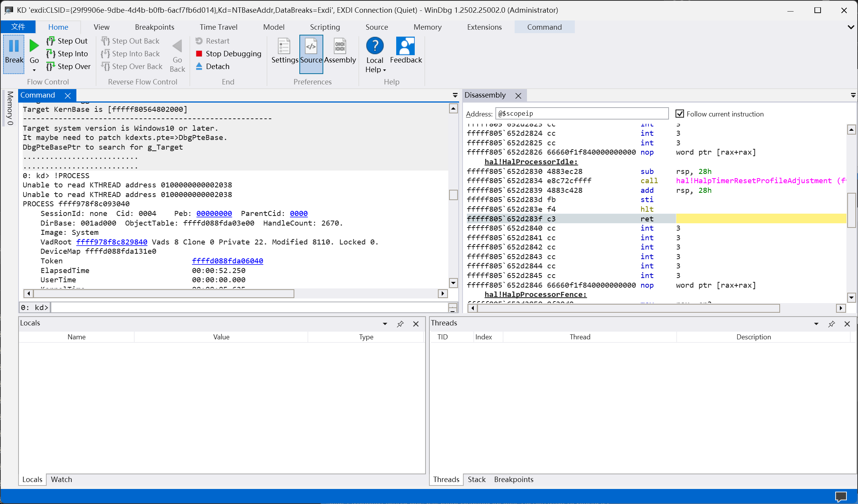Click the Break pause icon

tap(14, 46)
